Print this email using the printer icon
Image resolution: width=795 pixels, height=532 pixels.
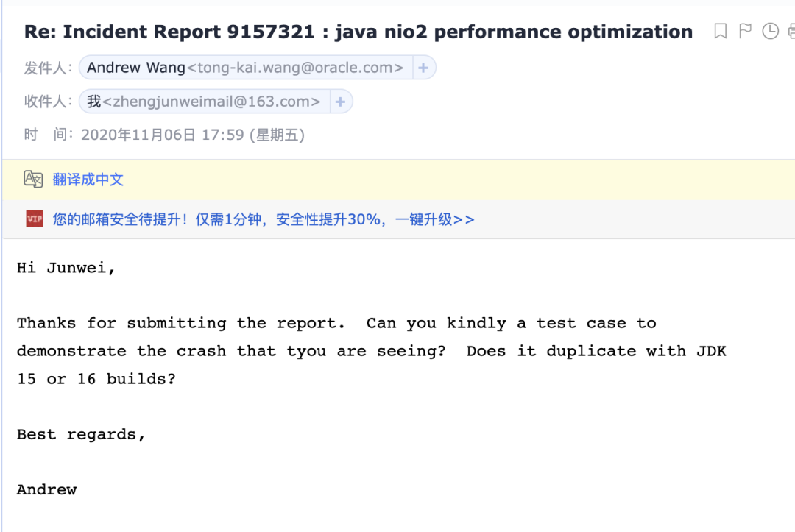click(x=791, y=31)
